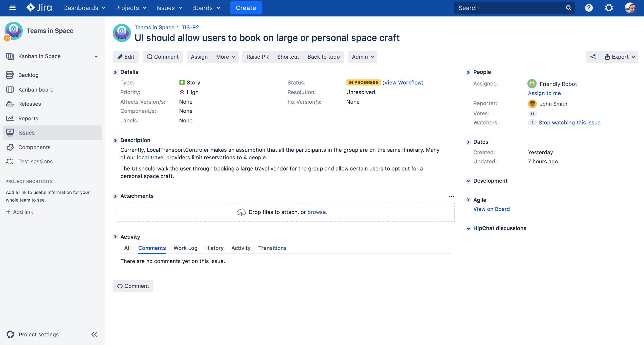Select the Kanban board sidebar icon
The height and width of the screenshot is (345, 644).
10,90
